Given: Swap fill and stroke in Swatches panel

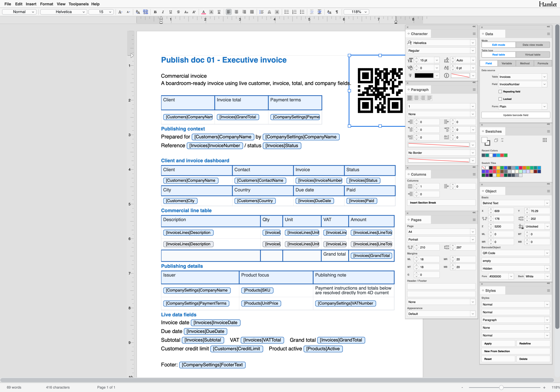Looking at the screenshot, I should pyautogui.click(x=502, y=140).
